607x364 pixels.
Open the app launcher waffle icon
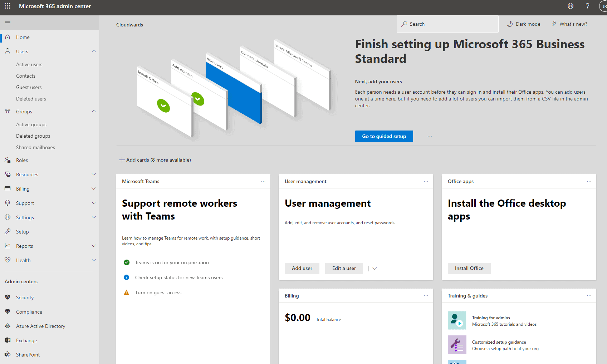point(8,6)
